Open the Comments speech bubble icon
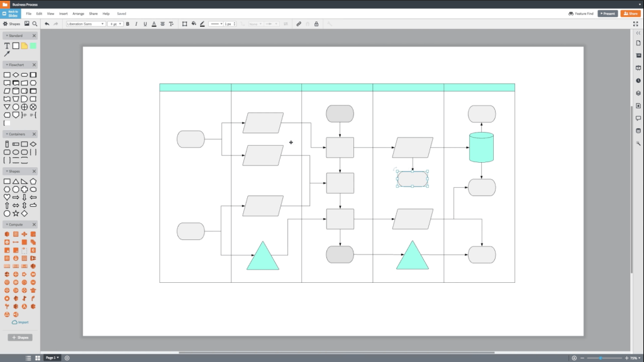Viewport: 644px width, 362px height. tap(638, 118)
